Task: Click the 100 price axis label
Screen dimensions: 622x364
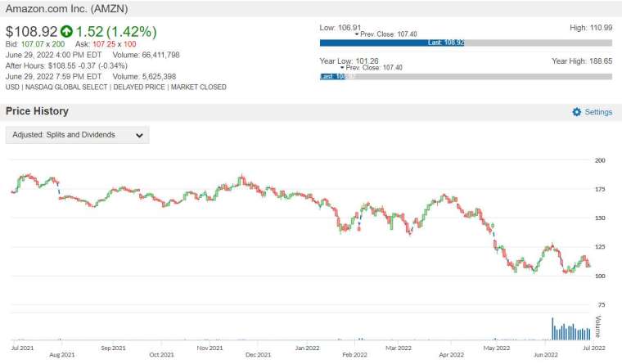Action: click(x=600, y=276)
